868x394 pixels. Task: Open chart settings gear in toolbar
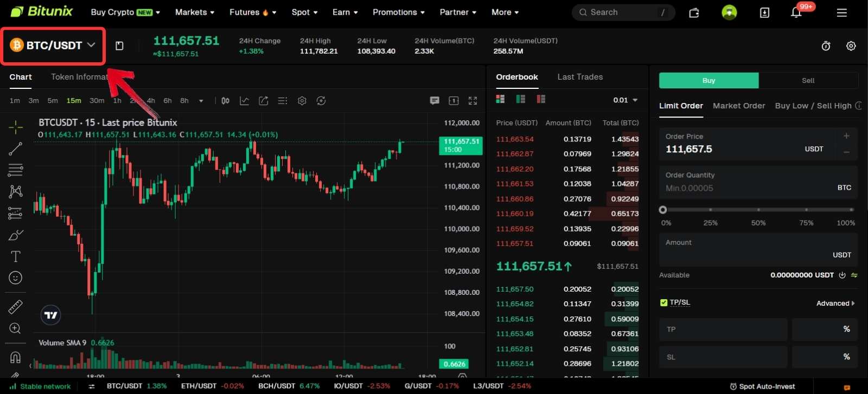302,101
